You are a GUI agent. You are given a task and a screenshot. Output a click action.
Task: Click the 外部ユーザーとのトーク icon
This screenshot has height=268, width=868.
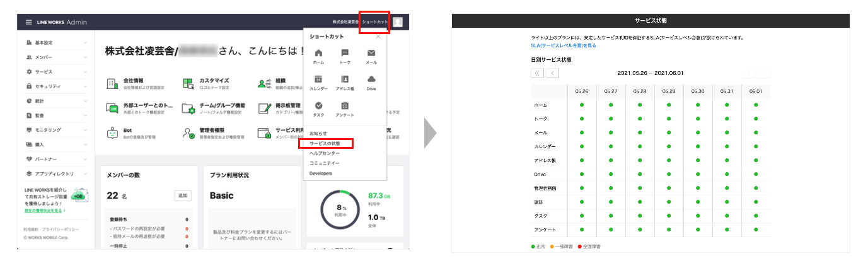[x=112, y=108]
